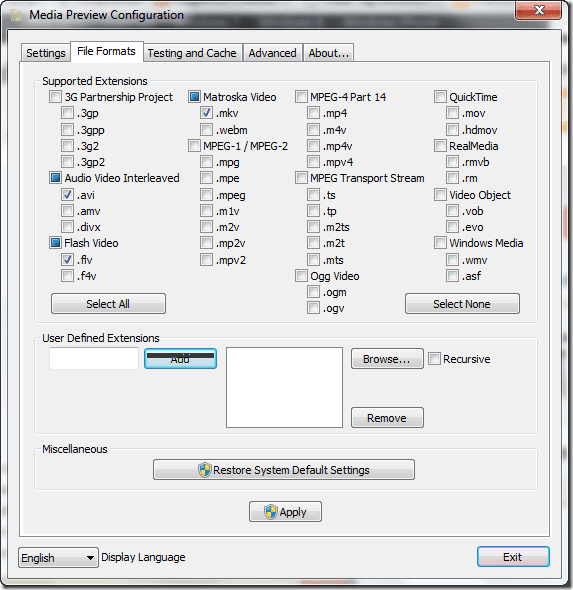Open the Display Language dropdown
The image size is (573, 590).
coord(58,558)
